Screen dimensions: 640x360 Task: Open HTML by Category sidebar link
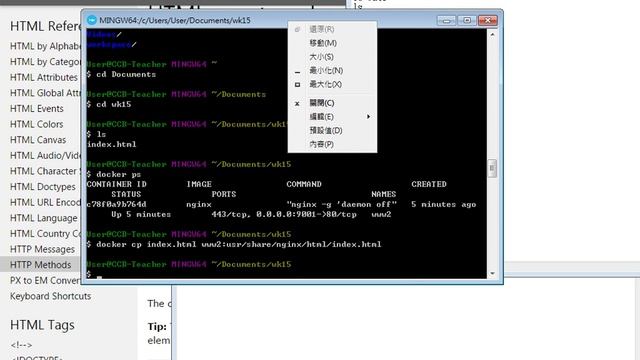(45, 62)
